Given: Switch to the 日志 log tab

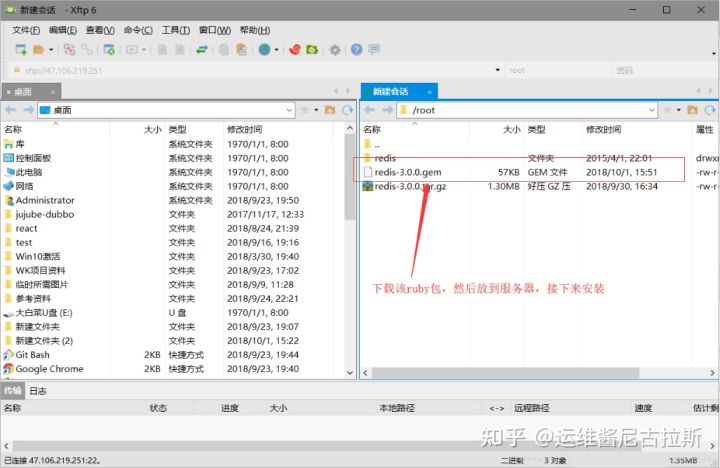Looking at the screenshot, I should coord(38,391).
